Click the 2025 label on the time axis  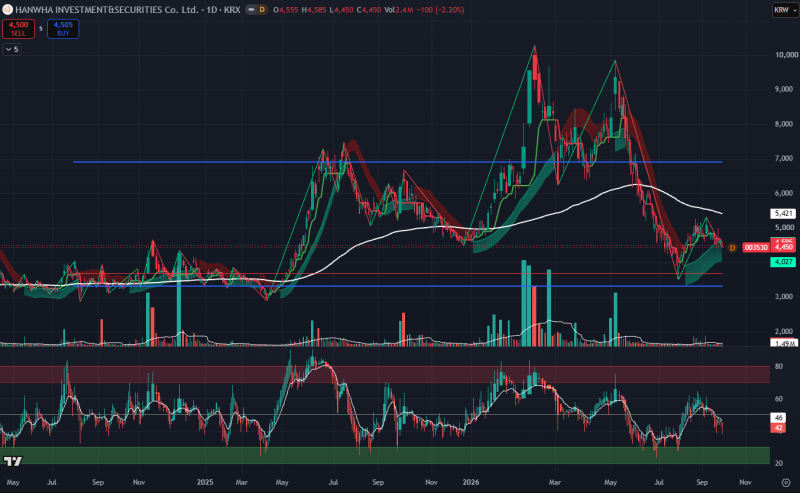point(205,482)
